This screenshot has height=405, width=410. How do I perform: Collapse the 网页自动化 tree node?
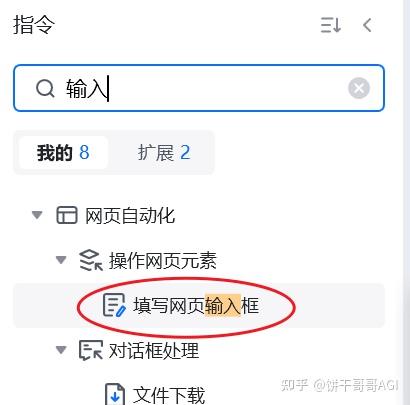pyautogui.click(x=37, y=215)
